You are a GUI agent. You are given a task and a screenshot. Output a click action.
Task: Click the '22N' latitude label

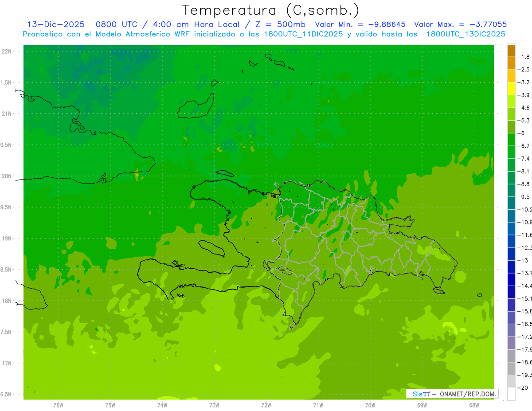tap(7, 51)
